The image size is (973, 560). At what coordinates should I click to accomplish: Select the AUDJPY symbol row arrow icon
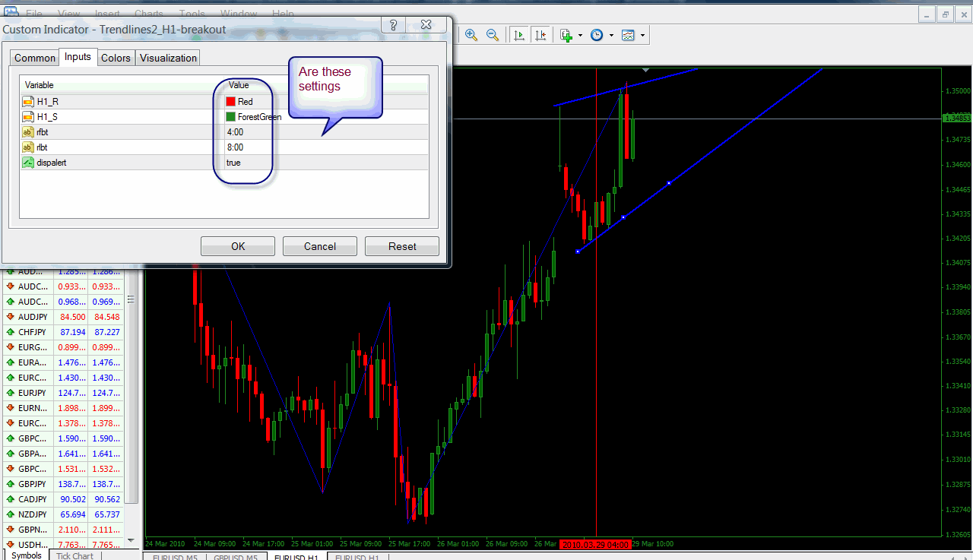click(x=11, y=317)
